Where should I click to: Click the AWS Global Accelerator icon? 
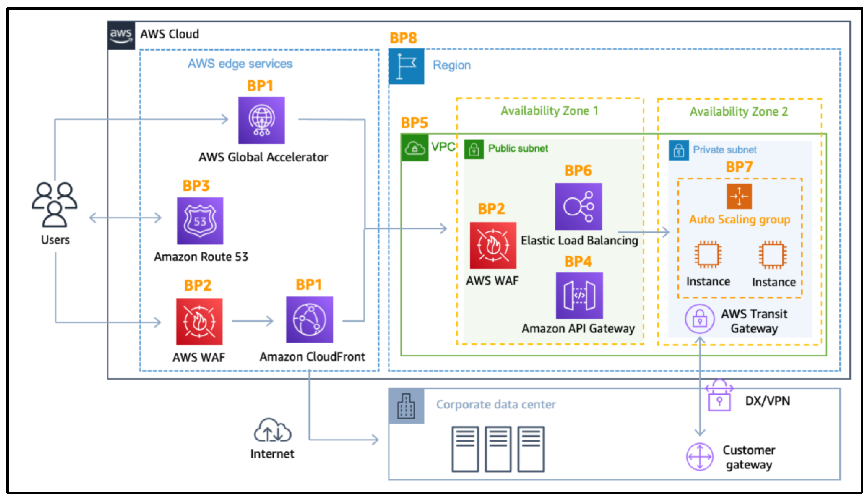click(261, 120)
